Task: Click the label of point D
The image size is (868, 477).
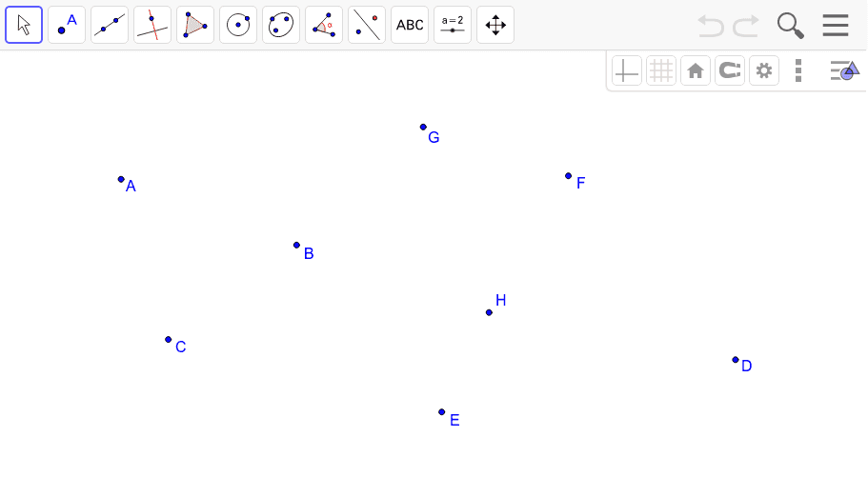Action: (746, 366)
